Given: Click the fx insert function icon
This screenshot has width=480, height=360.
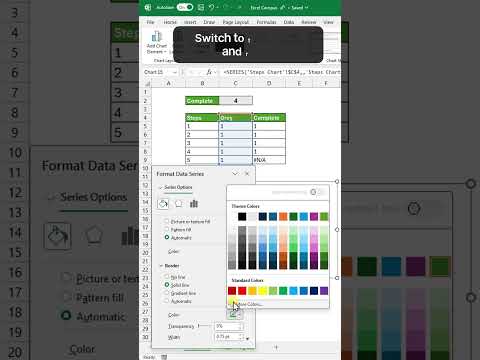Looking at the screenshot, I should coord(209,72).
